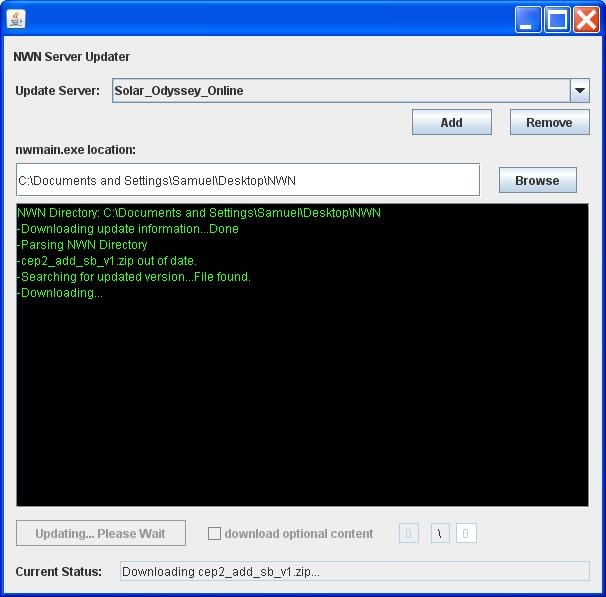Browse for the nwmain.exe location
The width and height of the screenshot is (606, 597).
pos(537,180)
